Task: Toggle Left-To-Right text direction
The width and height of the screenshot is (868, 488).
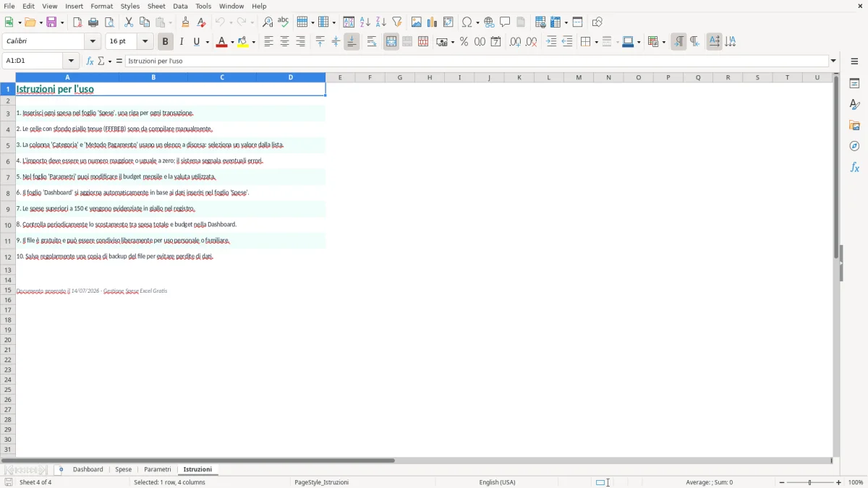Action: (x=678, y=42)
